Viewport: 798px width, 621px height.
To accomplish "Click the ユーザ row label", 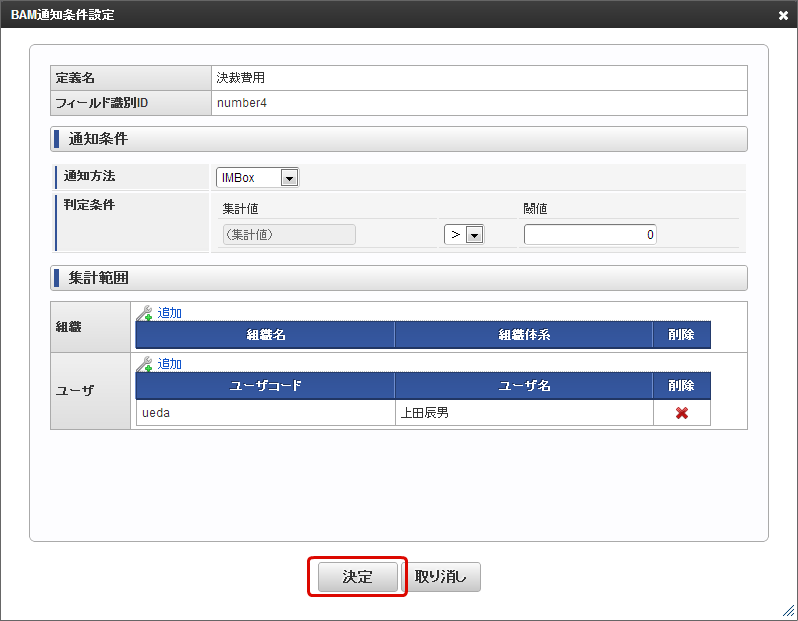I will pyautogui.click(x=75, y=390).
